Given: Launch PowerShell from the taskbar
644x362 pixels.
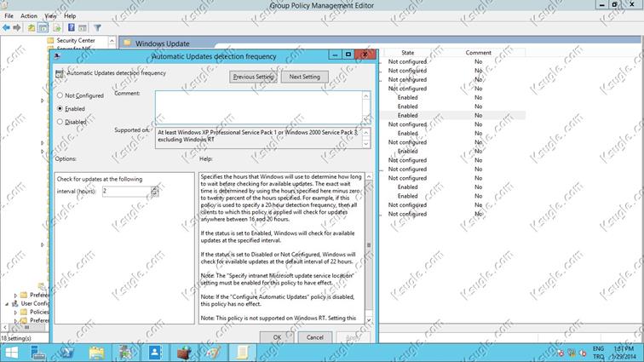Looking at the screenshot, I should [x=67, y=353].
